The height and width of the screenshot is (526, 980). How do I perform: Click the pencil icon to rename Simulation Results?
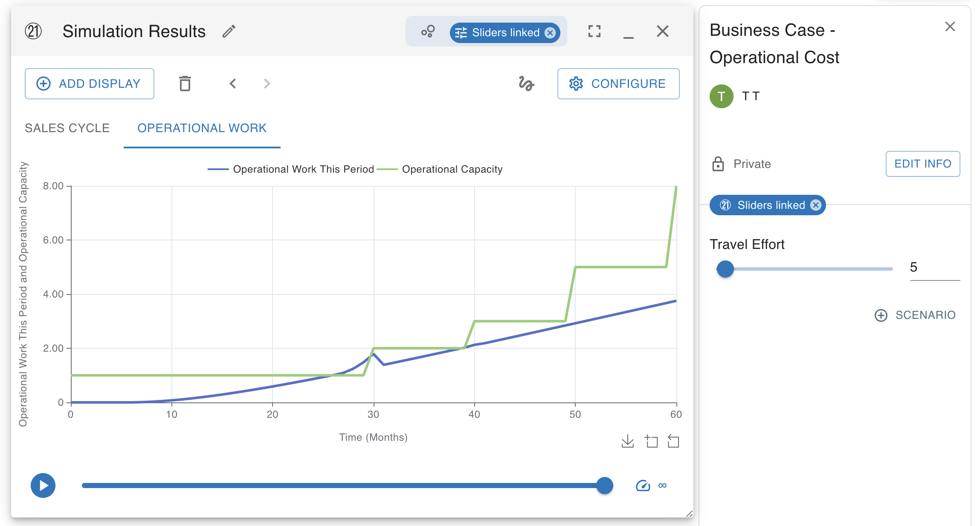(x=229, y=31)
